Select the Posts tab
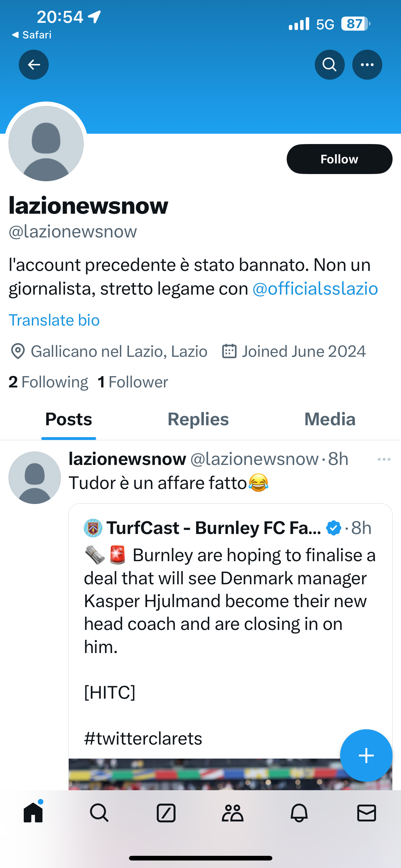401x868 pixels. coord(69,419)
